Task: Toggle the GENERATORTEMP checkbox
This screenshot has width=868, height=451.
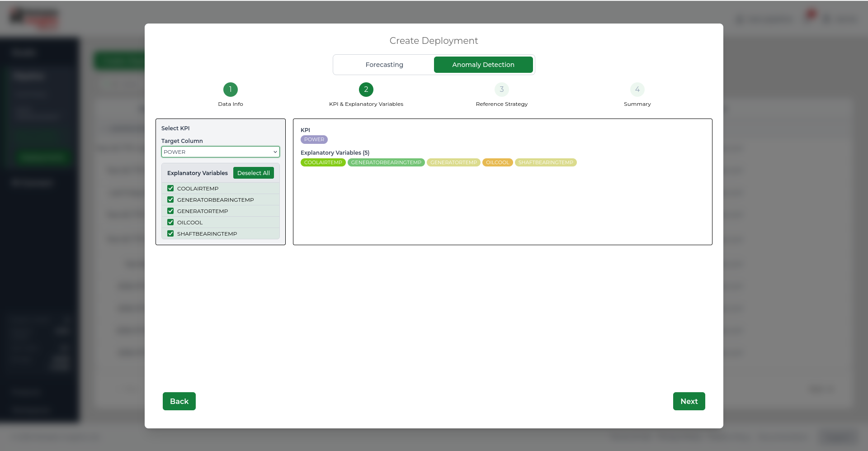Action: point(170,211)
